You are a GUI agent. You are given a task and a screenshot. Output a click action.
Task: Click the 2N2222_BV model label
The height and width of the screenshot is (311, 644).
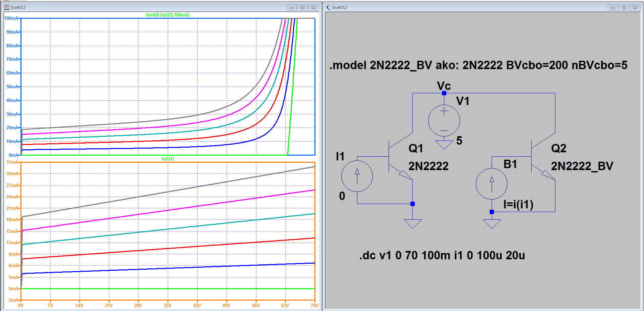click(582, 166)
